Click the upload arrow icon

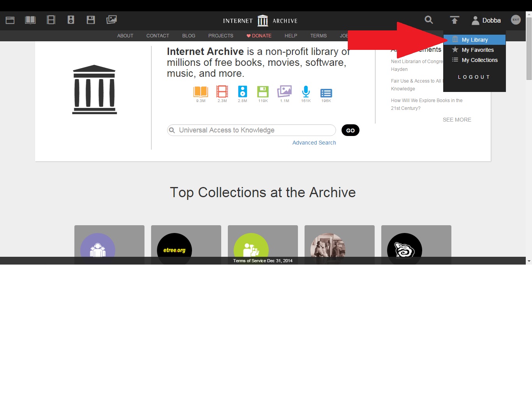454,20
